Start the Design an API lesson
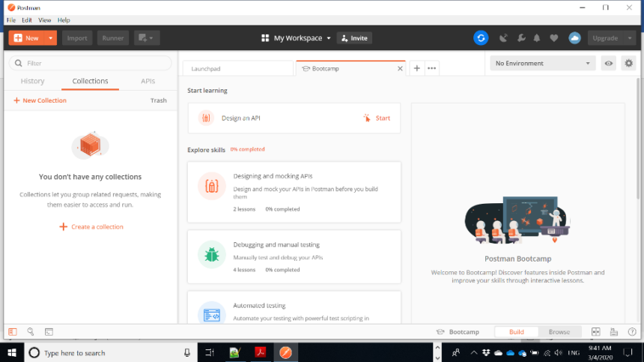Image resolution: width=644 pixels, height=362 pixels. coord(377,118)
